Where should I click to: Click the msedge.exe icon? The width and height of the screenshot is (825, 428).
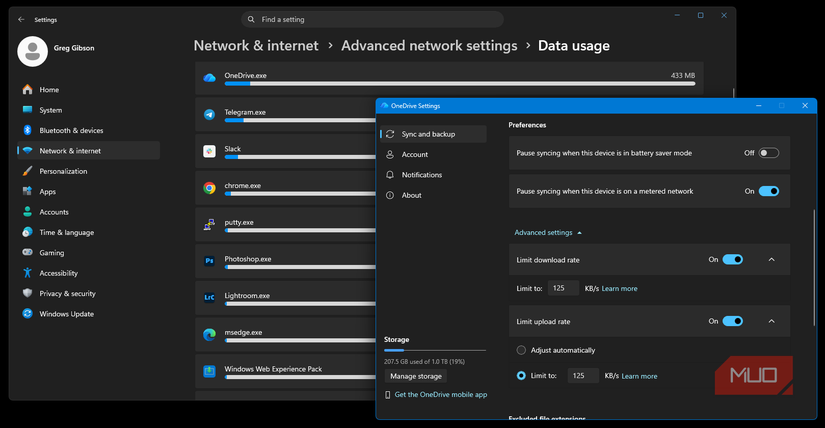click(x=209, y=334)
